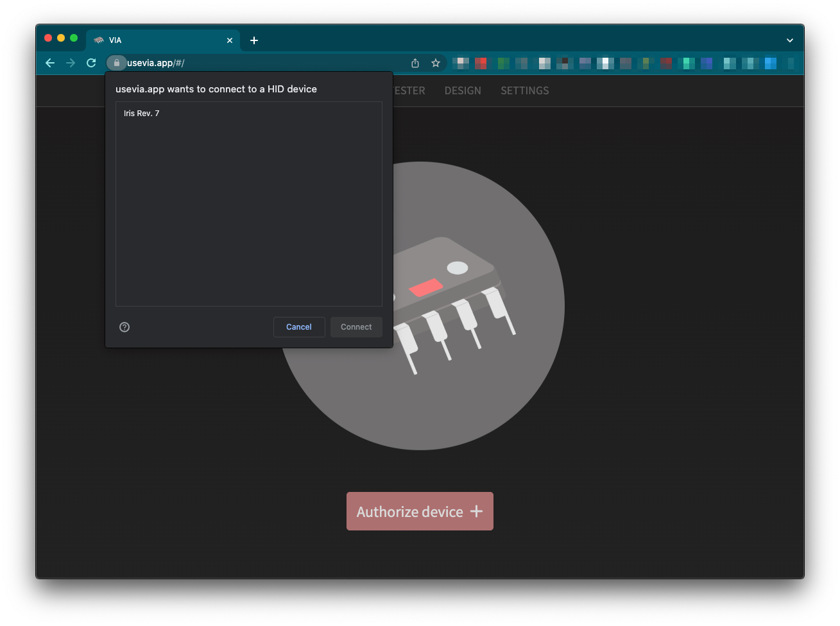840x626 pixels.
Task: Switch to the DESIGN tab
Action: 463,90
